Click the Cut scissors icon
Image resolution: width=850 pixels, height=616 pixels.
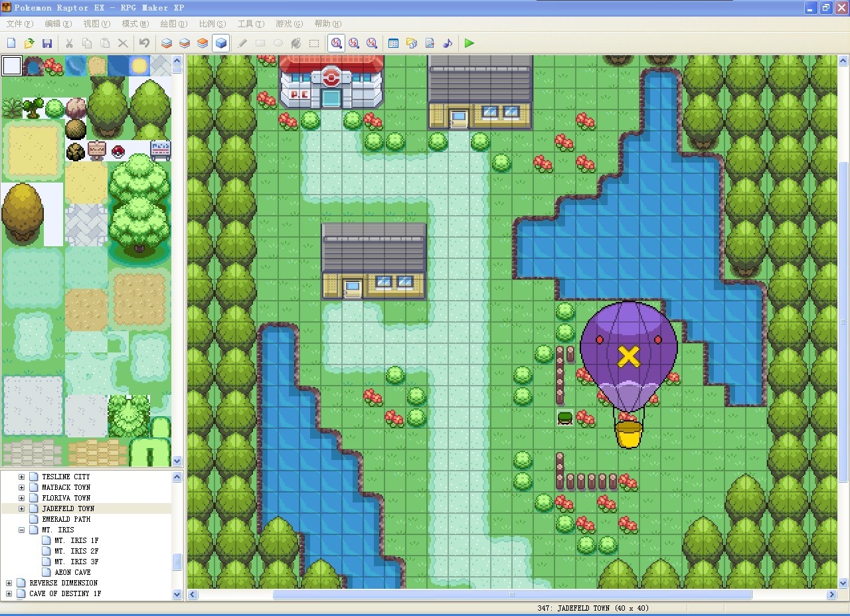tap(69, 43)
